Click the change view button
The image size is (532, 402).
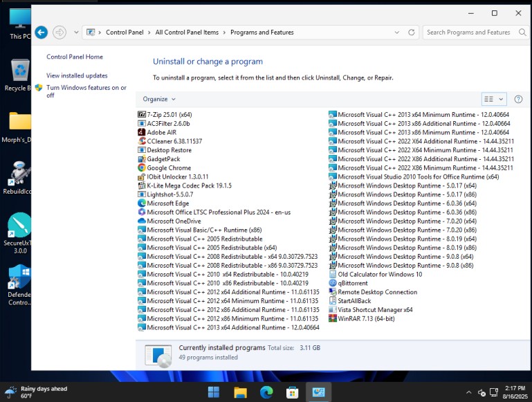(489, 99)
